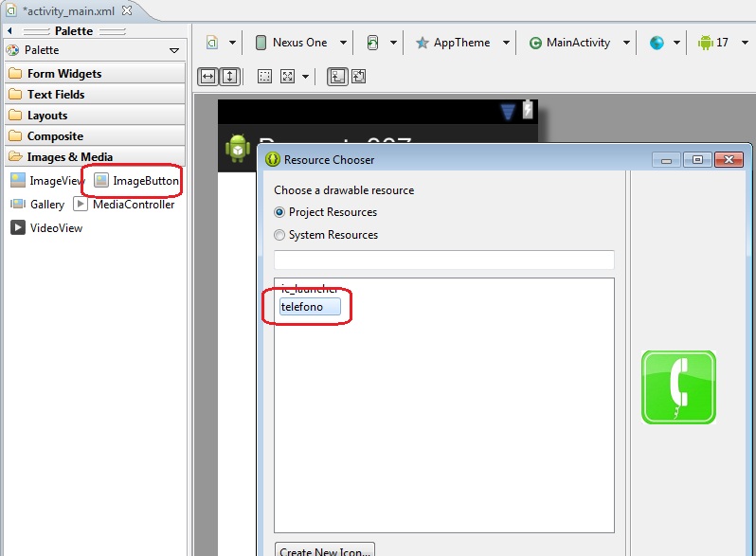Open the configuration dropdown arrow beside file icon

tap(232, 43)
